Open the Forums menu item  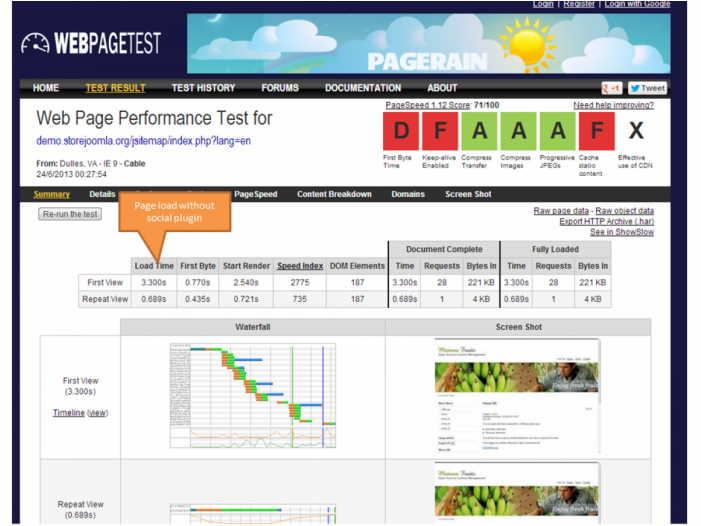[x=280, y=88]
